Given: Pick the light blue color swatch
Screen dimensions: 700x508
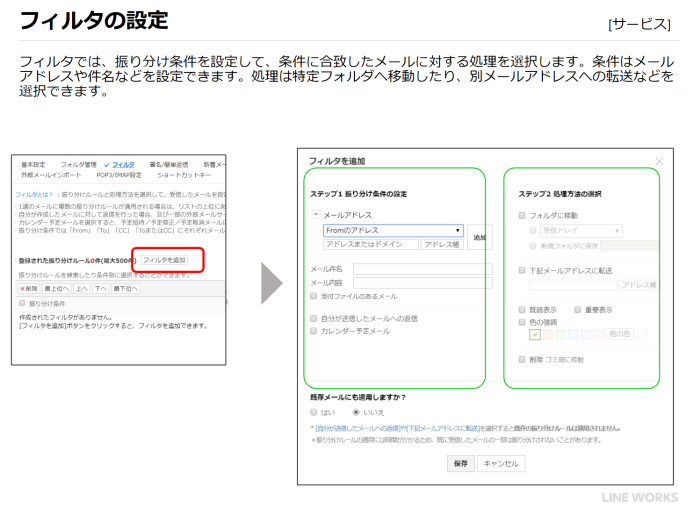Looking at the screenshot, I should (x=572, y=334).
